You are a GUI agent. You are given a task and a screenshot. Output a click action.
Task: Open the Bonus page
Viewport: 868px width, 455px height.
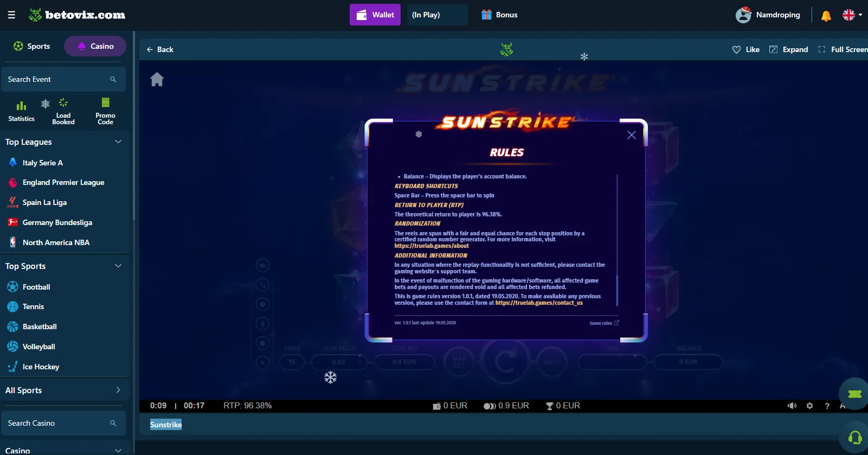point(499,15)
